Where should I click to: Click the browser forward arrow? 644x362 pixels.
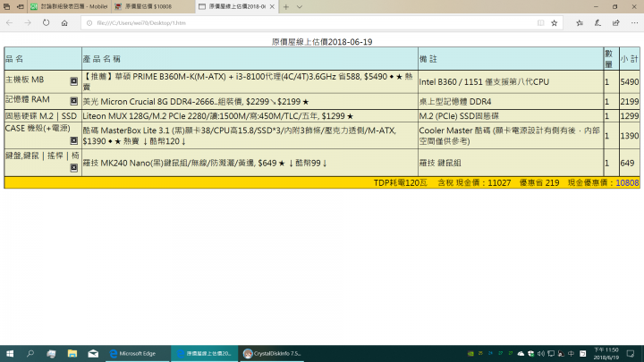[28, 23]
